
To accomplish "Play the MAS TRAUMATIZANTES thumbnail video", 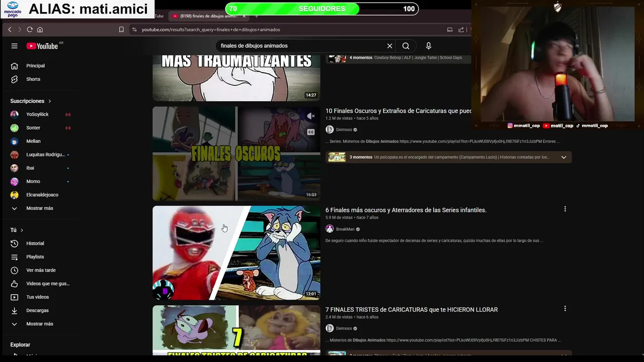I will (236, 78).
